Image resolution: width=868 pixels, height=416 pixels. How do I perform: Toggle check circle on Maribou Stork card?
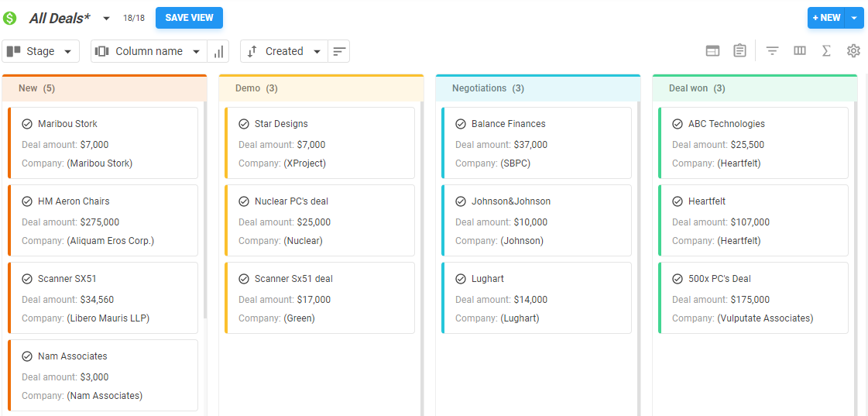27,124
